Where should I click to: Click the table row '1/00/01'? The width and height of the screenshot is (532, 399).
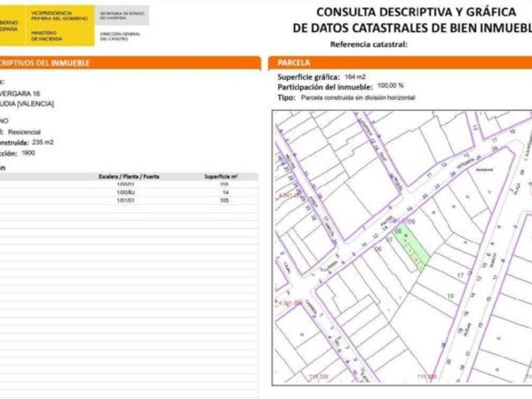click(x=129, y=184)
